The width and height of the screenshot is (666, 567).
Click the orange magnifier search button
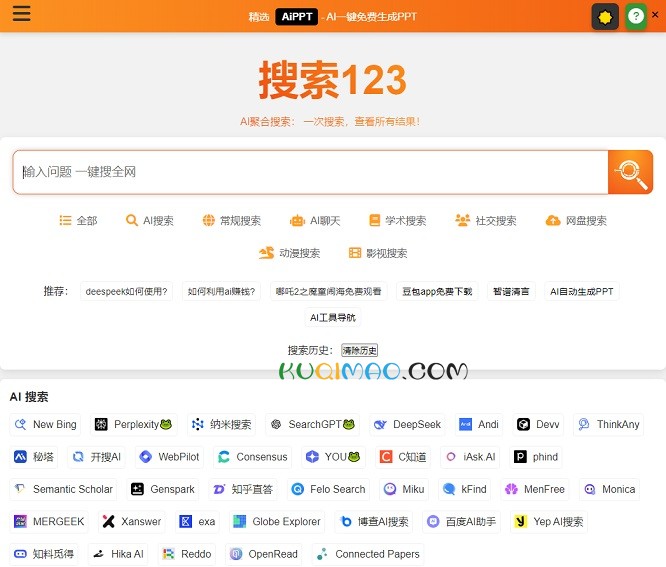630,172
